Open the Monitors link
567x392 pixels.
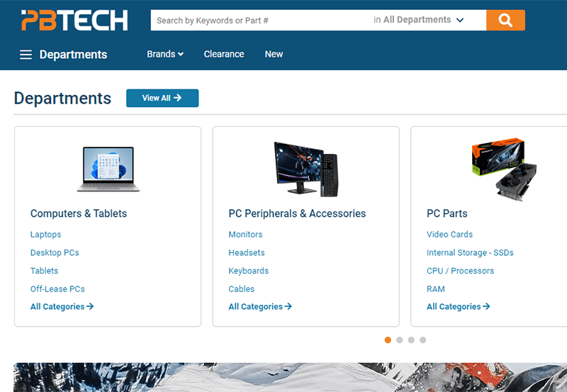[x=245, y=235]
